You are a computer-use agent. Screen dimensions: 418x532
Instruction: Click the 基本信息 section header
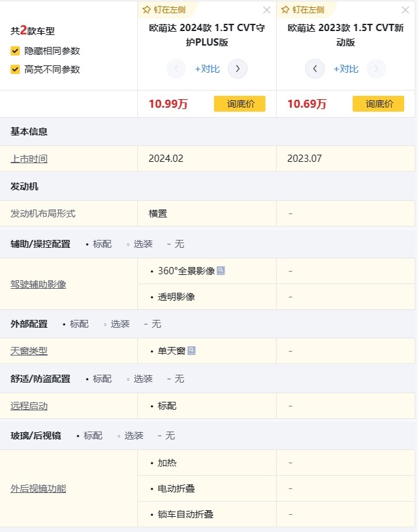click(29, 132)
